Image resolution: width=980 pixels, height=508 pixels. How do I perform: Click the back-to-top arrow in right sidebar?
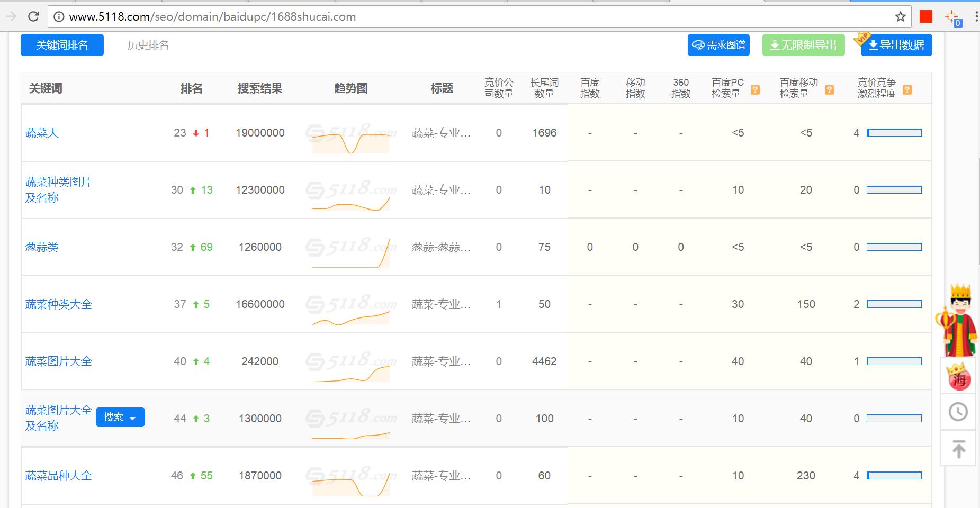point(958,447)
